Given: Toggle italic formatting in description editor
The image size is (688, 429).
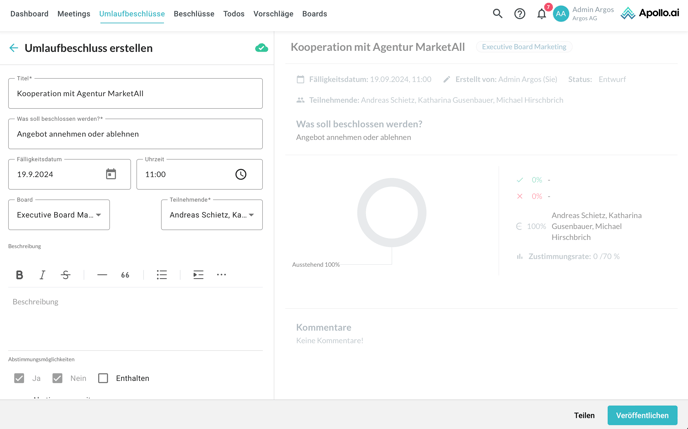Looking at the screenshot, I should [x=42, y=275].
